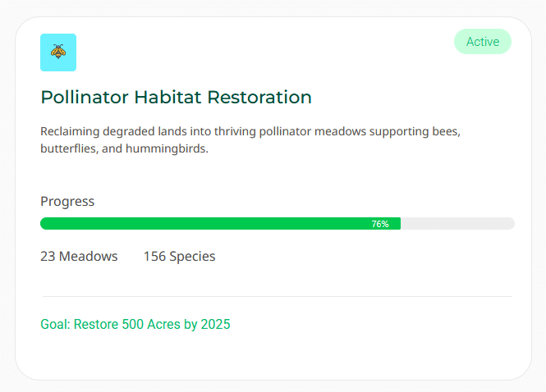Click the 76% progress label
This screenshot has height=392, width=546.
(x=380, y=224)
